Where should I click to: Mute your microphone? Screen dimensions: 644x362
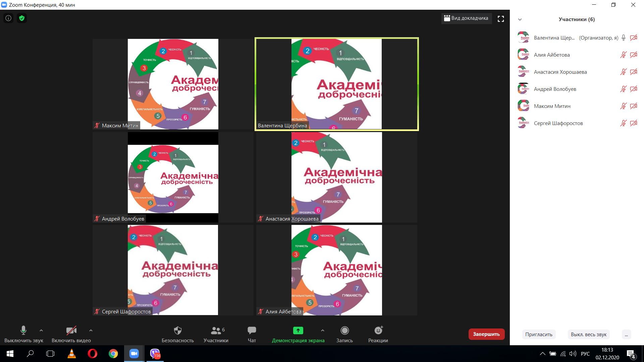[x=23, y=334]
